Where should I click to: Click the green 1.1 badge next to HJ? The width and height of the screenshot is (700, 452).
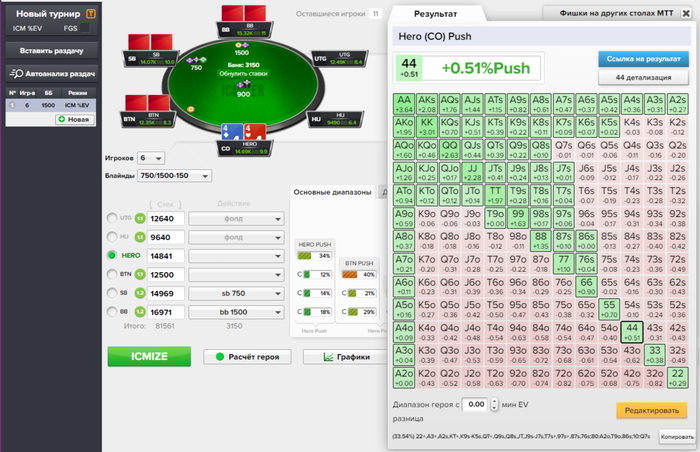click(140, 237)
